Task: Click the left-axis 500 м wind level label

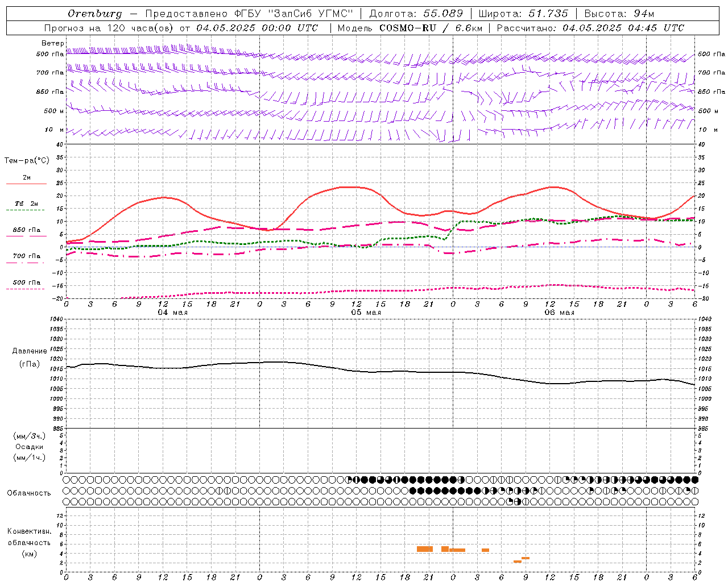Action: [x=54, y=111]
